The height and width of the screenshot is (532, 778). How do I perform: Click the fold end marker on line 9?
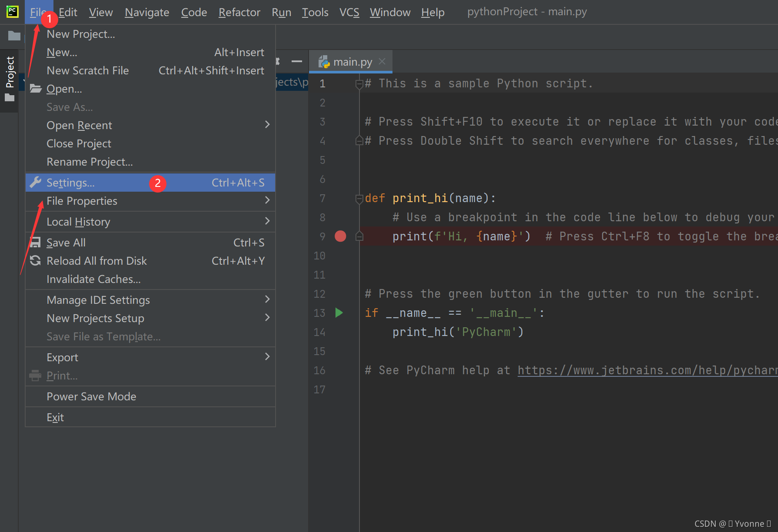pos(359,236)
